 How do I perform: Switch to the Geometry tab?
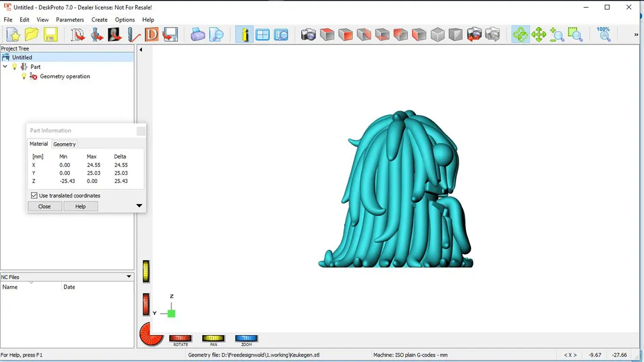point(64,144)
